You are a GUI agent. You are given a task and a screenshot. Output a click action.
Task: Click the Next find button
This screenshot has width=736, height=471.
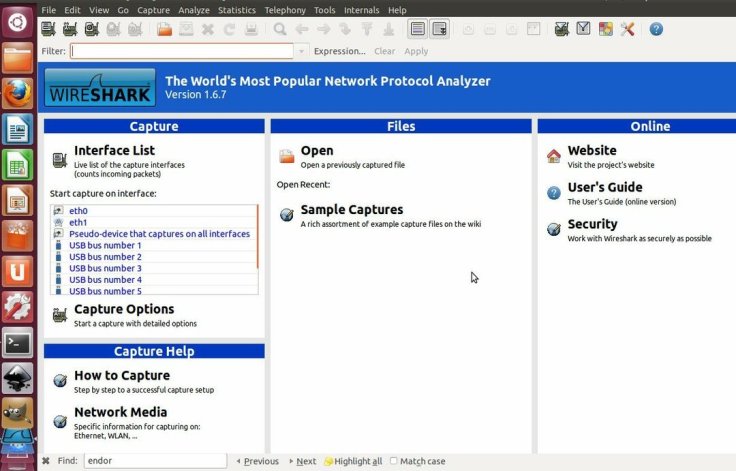pyautogui.click(x=303, y=461)
